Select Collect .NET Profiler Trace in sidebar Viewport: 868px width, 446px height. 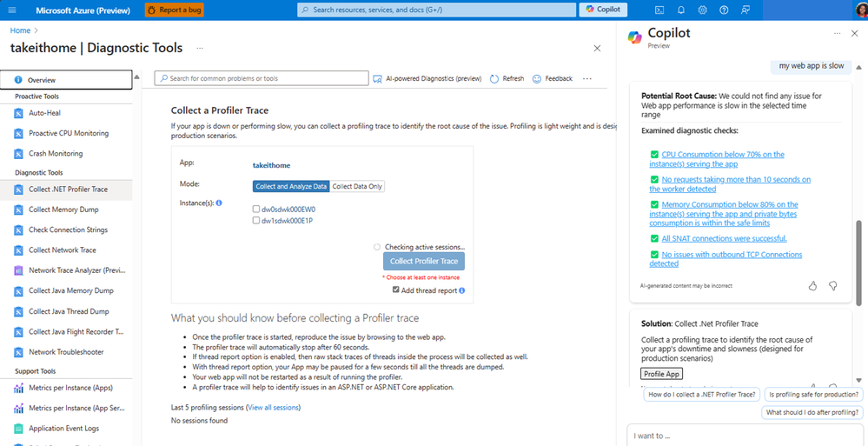coord(66,190)
